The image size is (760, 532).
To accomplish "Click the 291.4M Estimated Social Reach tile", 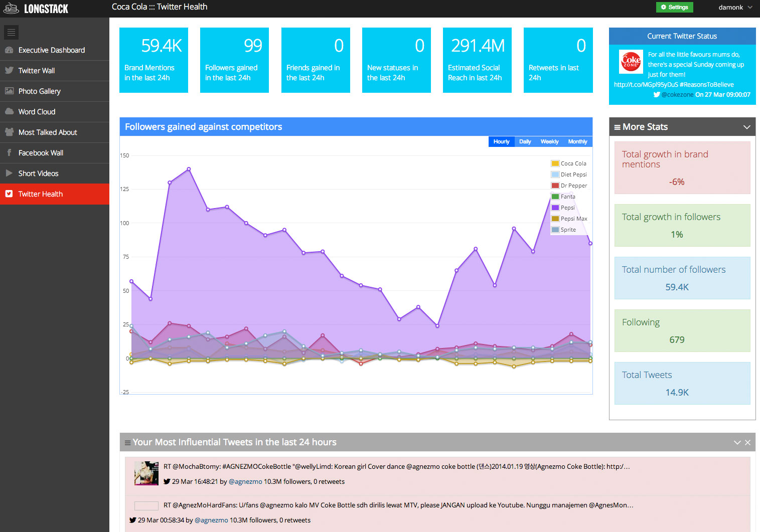I will coord(477,60).
